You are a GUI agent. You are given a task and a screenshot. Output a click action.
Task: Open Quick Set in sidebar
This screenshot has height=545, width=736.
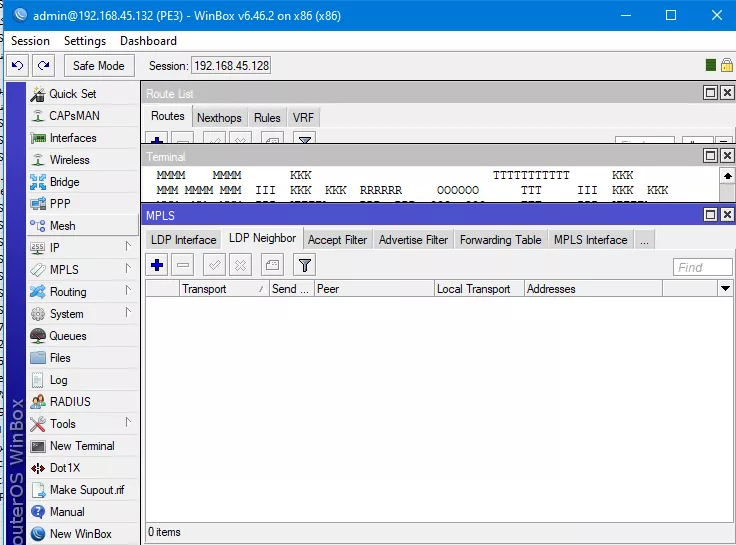(x=83, y=94)
